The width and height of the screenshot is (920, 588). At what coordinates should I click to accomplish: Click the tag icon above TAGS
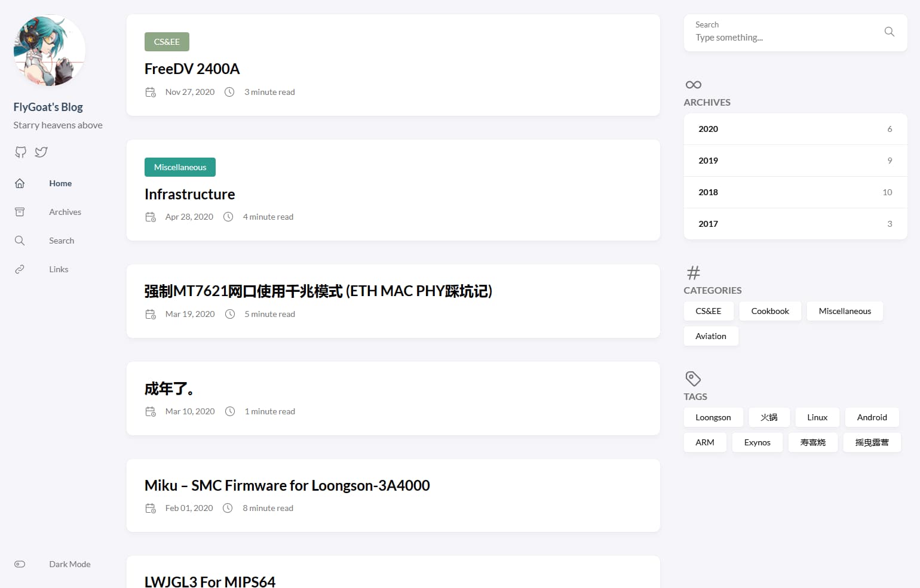tap(693, 378)
